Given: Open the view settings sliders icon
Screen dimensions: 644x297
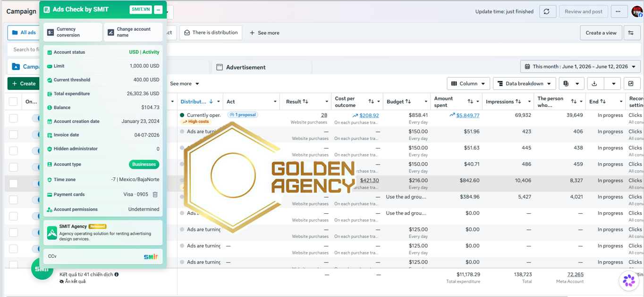Looking at the screenshot, I should pos(632,33).
